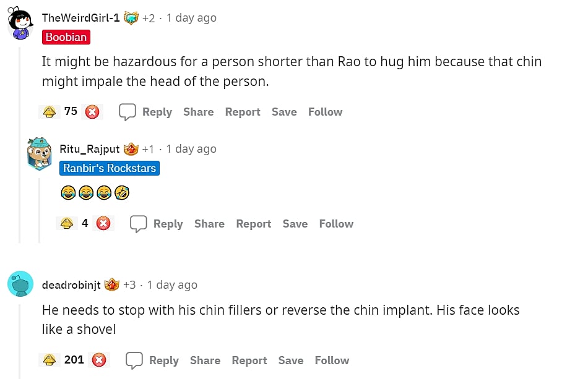
Task: Upvote Ritu_Rajput's emoji reply
Action: [x=66, y=224]
